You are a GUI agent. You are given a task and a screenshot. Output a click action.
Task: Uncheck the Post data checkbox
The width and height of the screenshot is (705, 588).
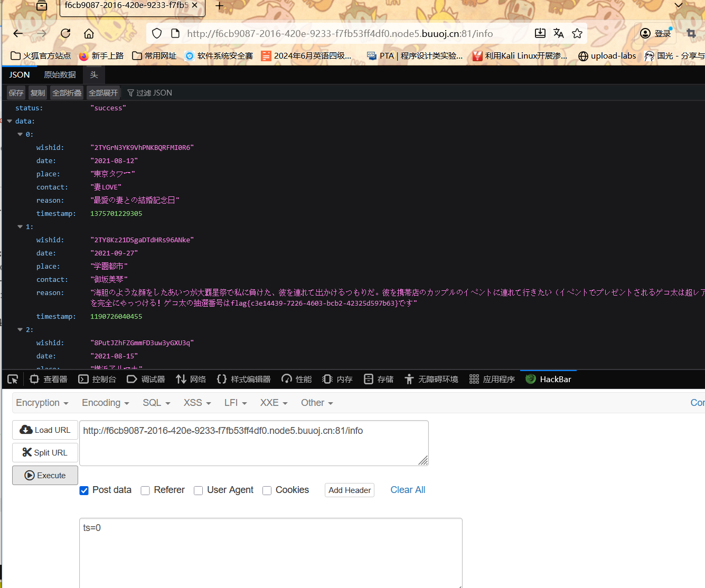click(x=84, y=490)
